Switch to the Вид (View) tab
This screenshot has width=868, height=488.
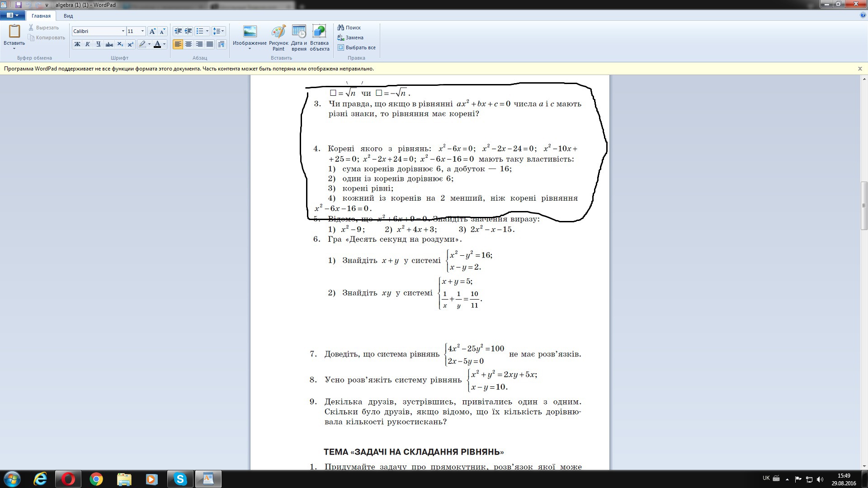pos(68,16)
